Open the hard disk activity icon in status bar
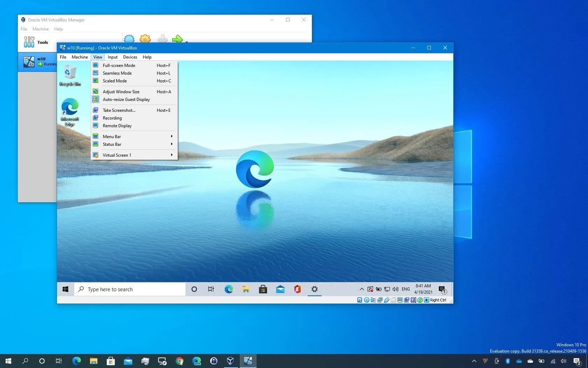Screen dimensions: 588x368 pyautogui.click(x=359, y=300)
